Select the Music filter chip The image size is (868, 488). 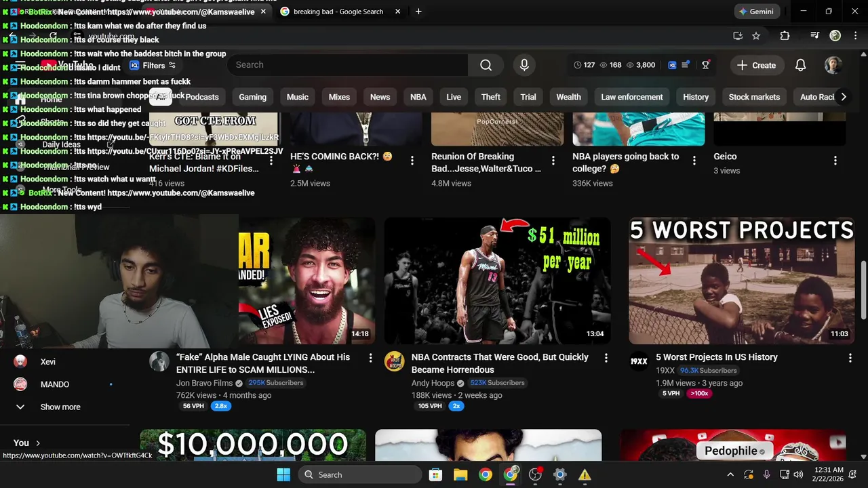297,97
